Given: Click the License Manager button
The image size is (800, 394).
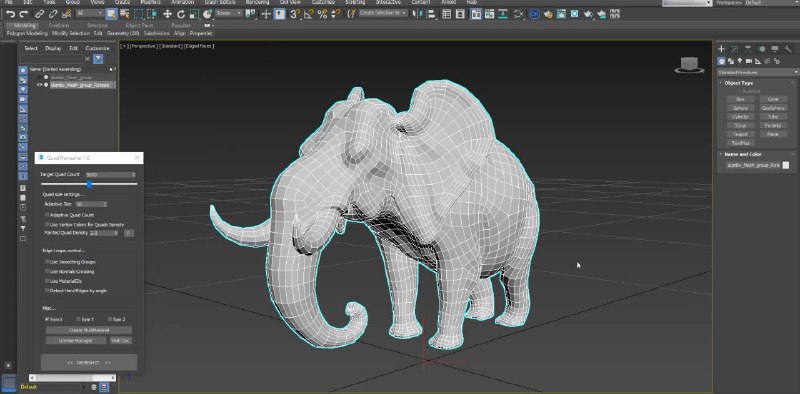Looking at the screenshot, I should [x=76, y=340].
